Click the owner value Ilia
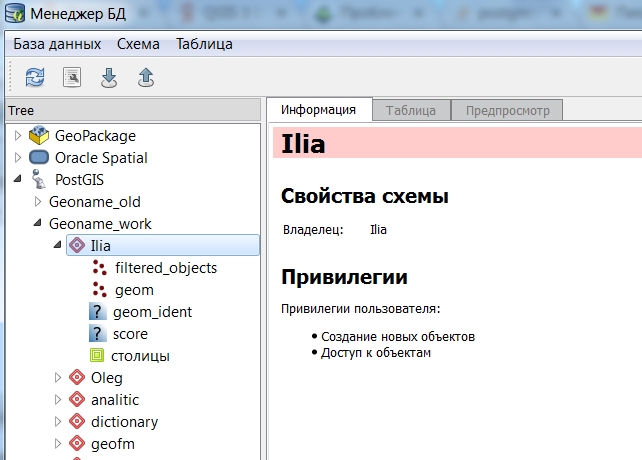 378,230
